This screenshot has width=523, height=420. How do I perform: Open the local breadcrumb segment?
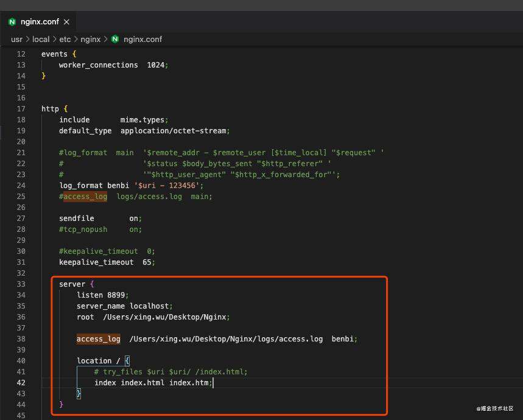tap(41, 40)
